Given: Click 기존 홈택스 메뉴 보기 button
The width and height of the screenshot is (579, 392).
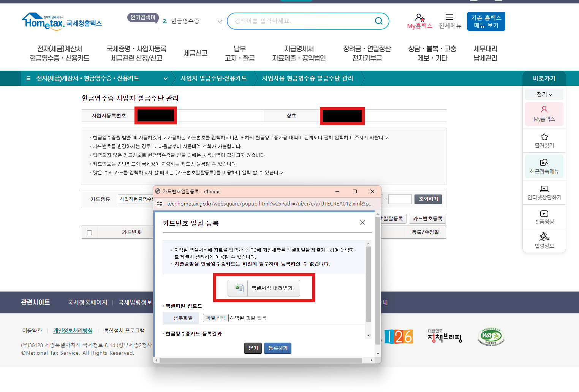Looking at the screenshot, I should [x=486, y=21].
